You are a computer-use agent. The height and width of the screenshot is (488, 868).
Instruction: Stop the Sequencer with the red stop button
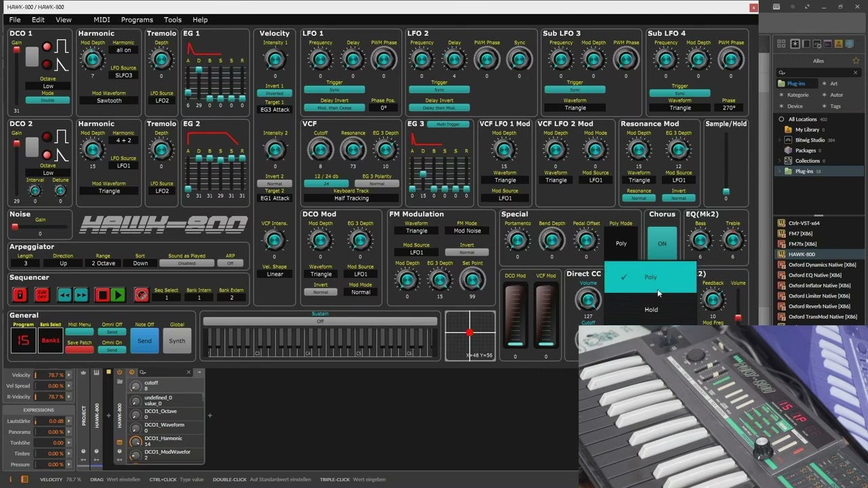pyautogui.click(x=102, y=295)
